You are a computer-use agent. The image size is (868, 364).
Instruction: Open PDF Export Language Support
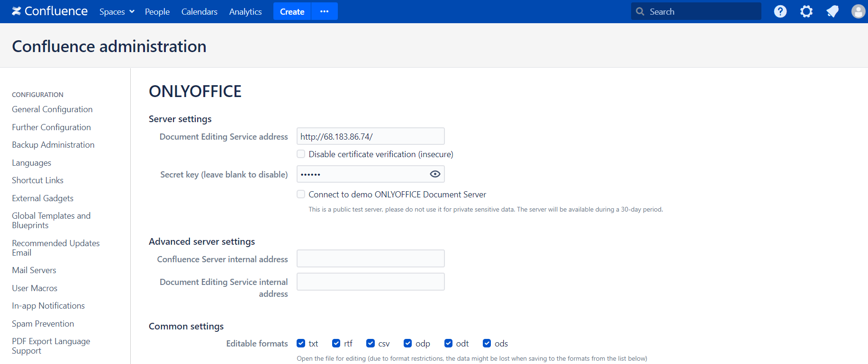click(x=51, y=346)
